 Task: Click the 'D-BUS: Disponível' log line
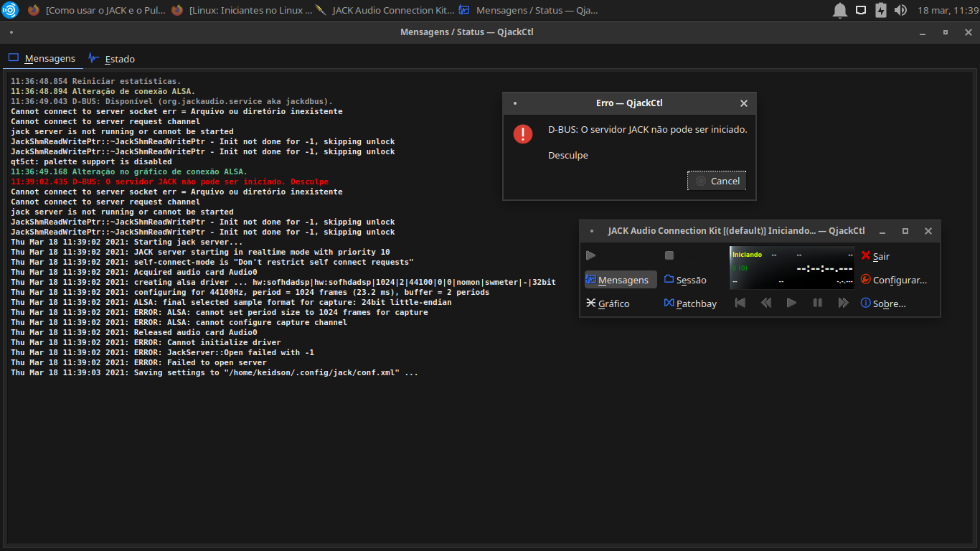coord(172,101)
